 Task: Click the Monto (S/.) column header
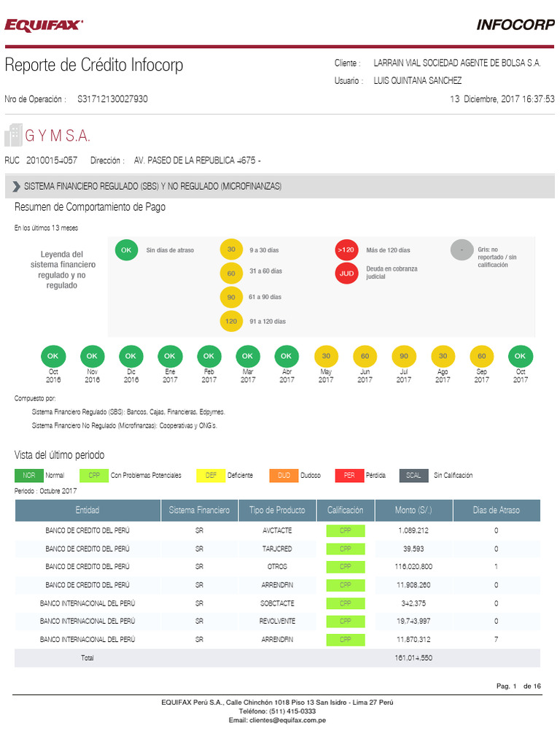[413, 510]
